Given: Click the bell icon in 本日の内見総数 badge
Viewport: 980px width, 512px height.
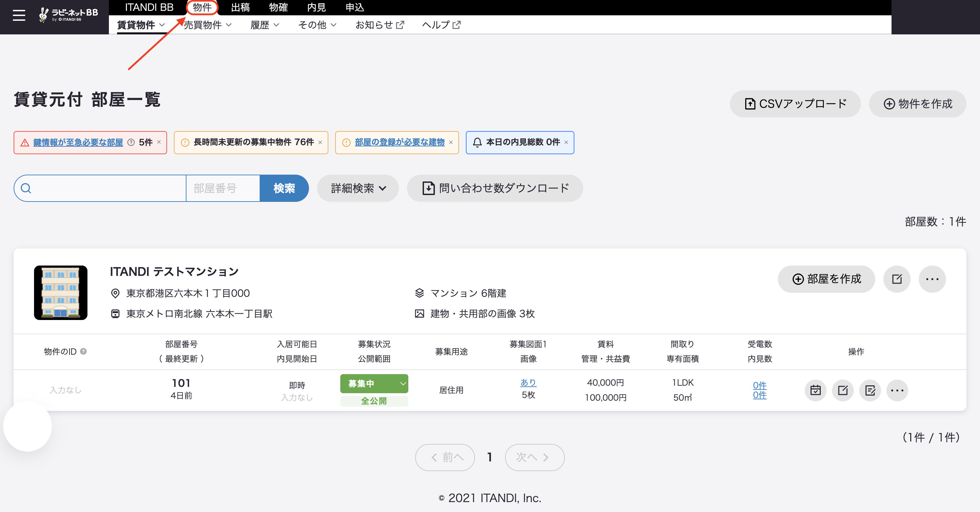Looking at the screenshot, I should [477, 142].
